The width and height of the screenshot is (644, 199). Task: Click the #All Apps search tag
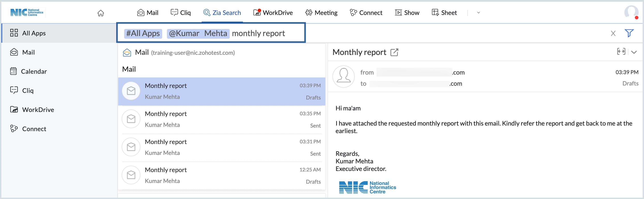143,33
